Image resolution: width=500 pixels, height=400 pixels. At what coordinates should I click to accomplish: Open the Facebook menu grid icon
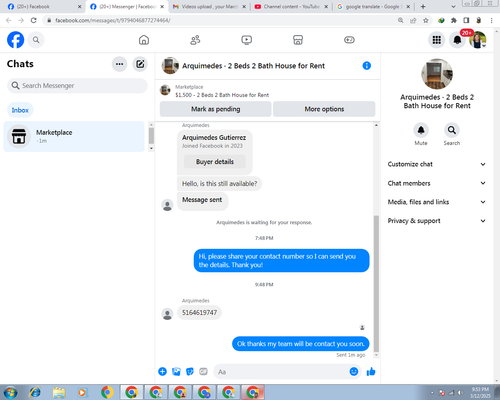[x=437, y=40]
